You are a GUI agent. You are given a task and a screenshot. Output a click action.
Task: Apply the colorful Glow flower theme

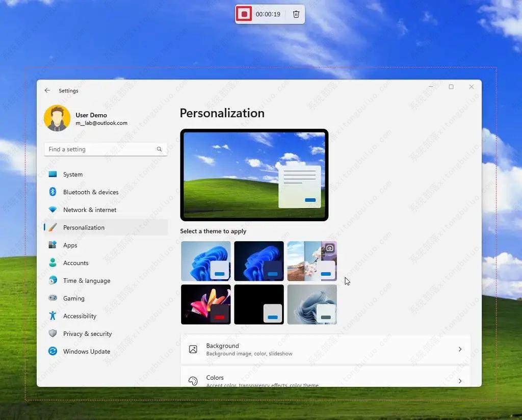205,304
